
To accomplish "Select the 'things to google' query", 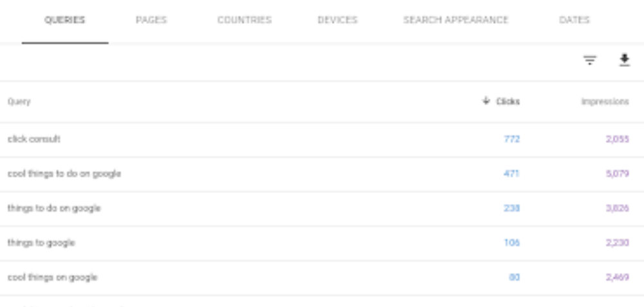I will (x=322, y=243).
